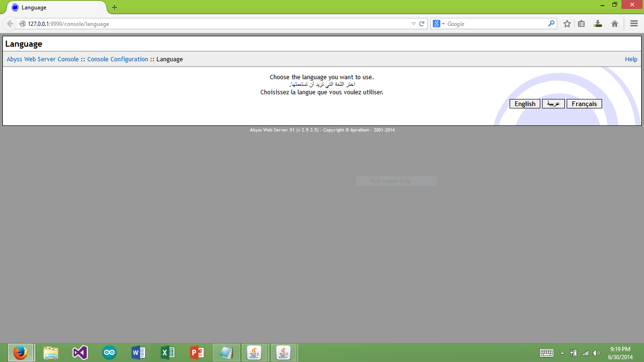Open the Arduino IDE from the taskbar
Viewport: 644px width, 362px height.
109,352
